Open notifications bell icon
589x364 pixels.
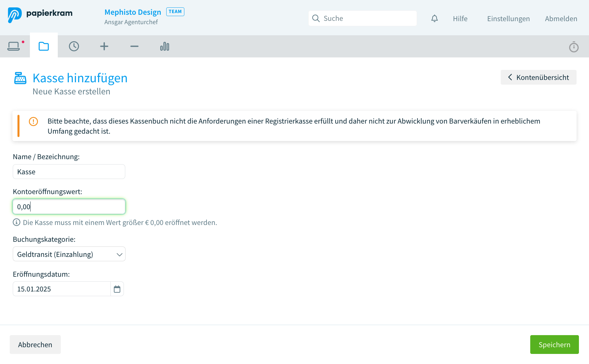point(435,18)
